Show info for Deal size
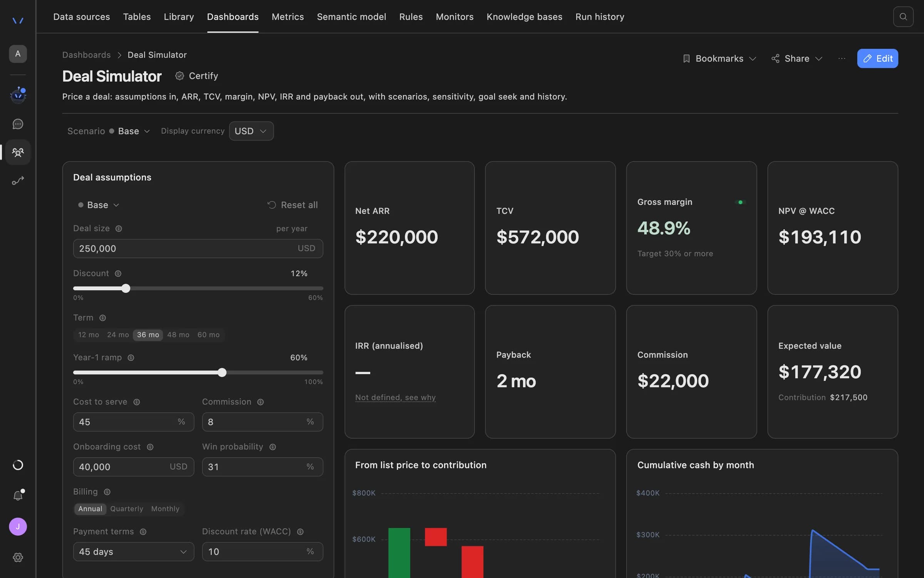Viewport: 924px width, 578px height. point(119,229)
